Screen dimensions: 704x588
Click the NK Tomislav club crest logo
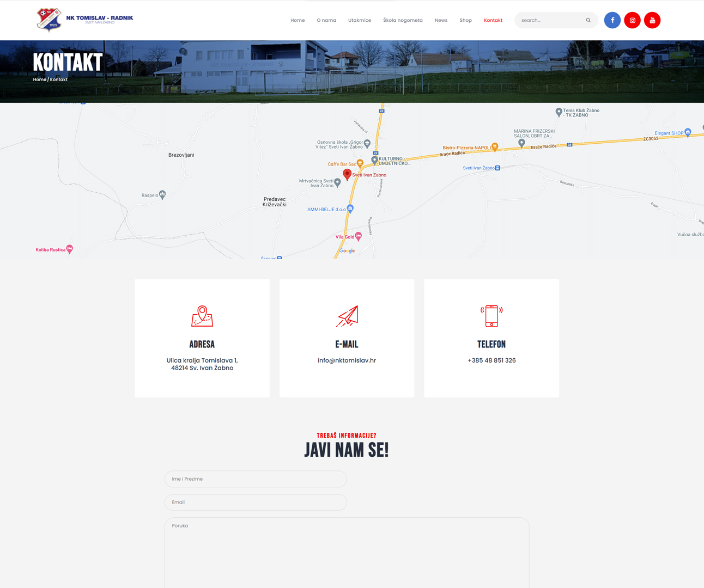point(49,20)
